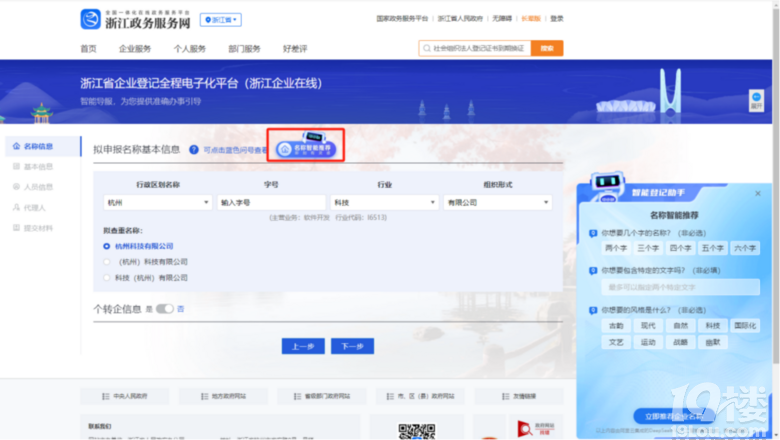
Task: Open the 行业 dropdown showing 科技
Action: 385,202
